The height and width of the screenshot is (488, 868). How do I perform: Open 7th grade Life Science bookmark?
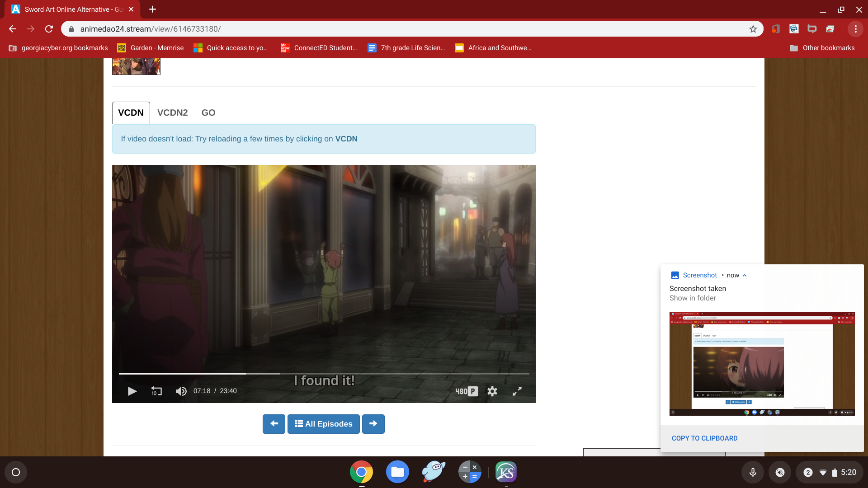coord(406,48)
